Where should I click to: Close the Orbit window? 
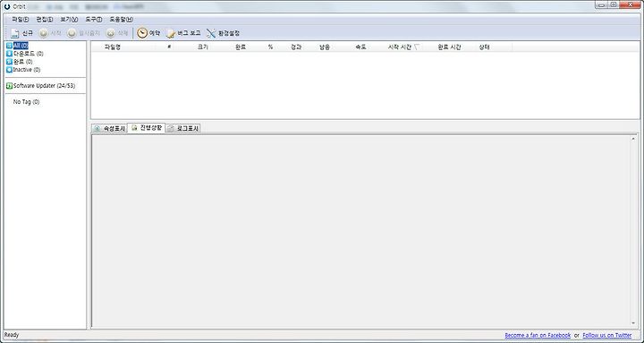(629, 5)
